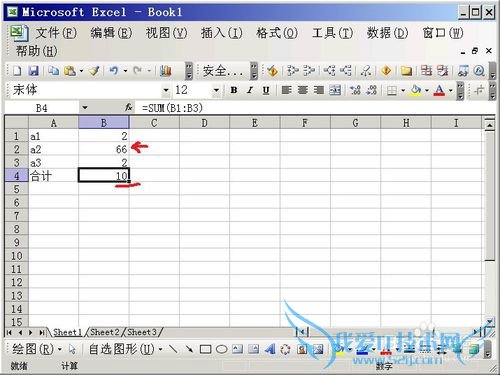Align cell text left
Viewport: 500px width, 375px height.
coord(286,90)
